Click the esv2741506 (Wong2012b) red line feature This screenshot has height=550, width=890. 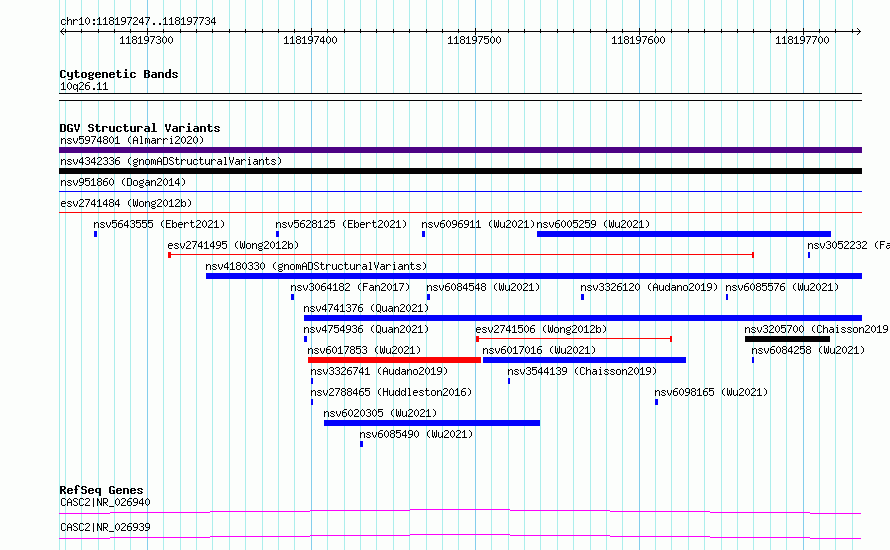574,339
